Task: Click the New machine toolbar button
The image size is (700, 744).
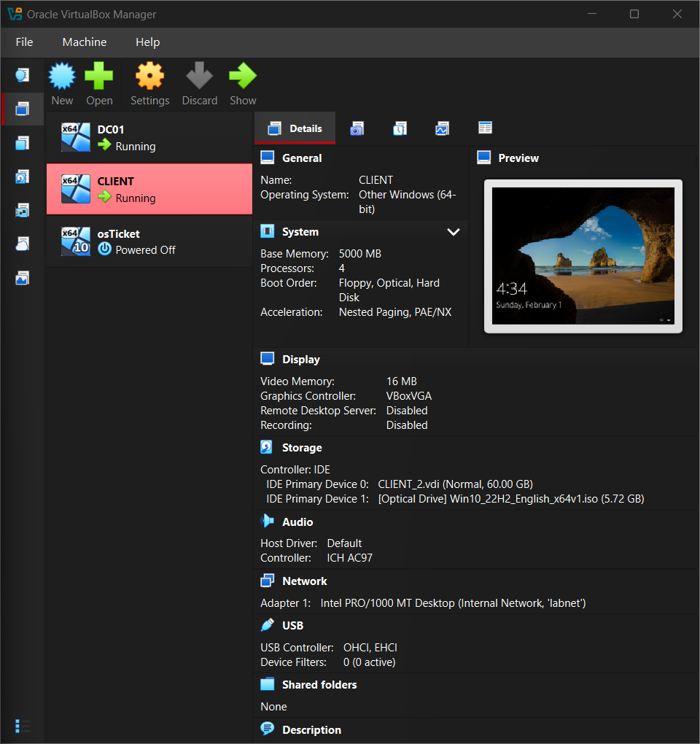Action: click(62, 83)
